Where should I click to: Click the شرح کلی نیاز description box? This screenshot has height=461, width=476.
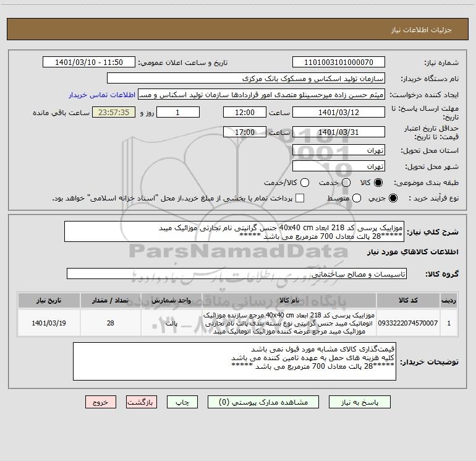[234, 231]
